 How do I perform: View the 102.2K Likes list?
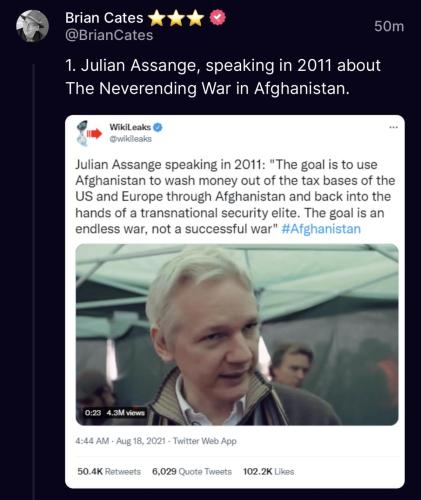pyautogui.click(x=268, y=472)
